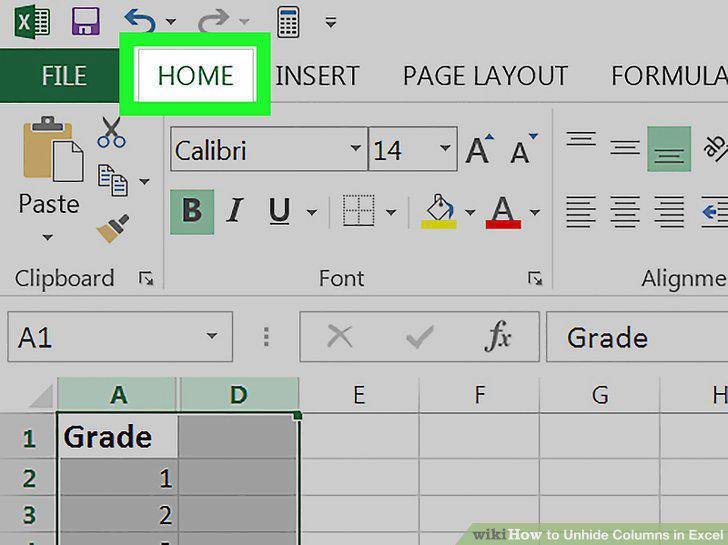Activate the Format Painter brush

[113, 228]
